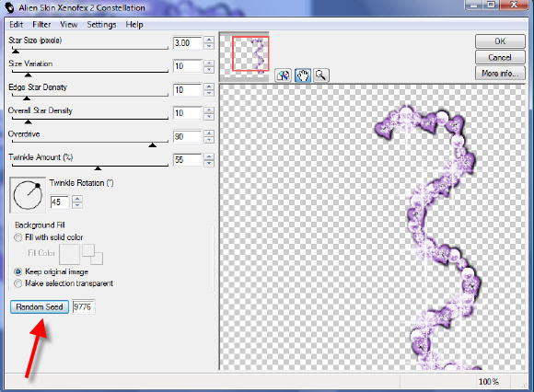
Task: Decrease Star Size with down stepper
Action: coord(209,46)
